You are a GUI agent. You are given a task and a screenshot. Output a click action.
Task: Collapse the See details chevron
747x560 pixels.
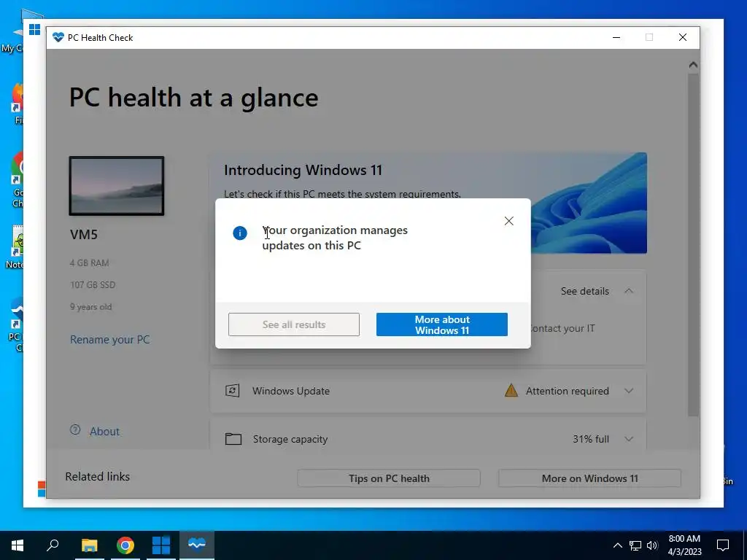point(629,291)
